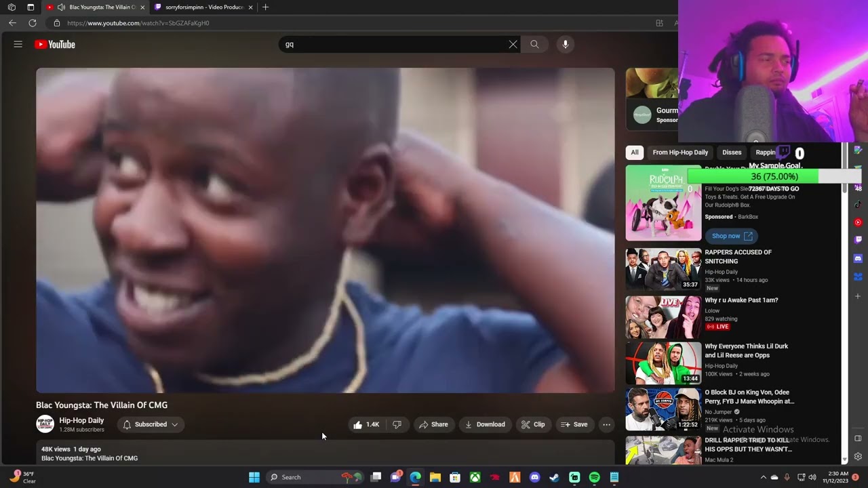Open Microsoft Edge from the taskbar
The image size is (868, 488).
click(415, 477)
